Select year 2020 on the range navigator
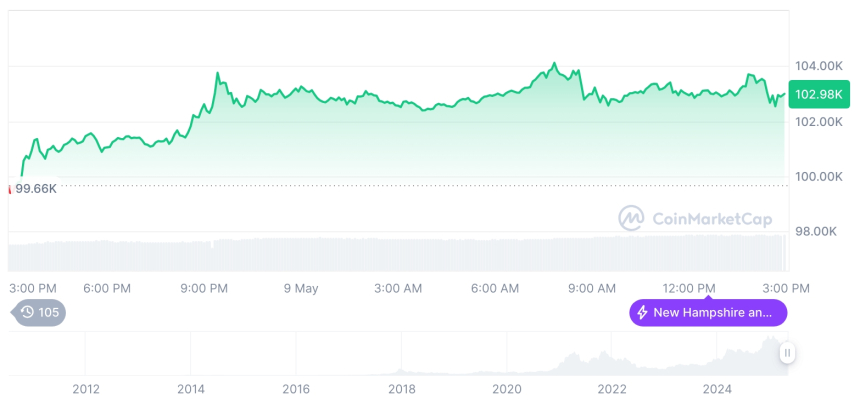This screenshot has height=401, width=860. click(507, 389)
